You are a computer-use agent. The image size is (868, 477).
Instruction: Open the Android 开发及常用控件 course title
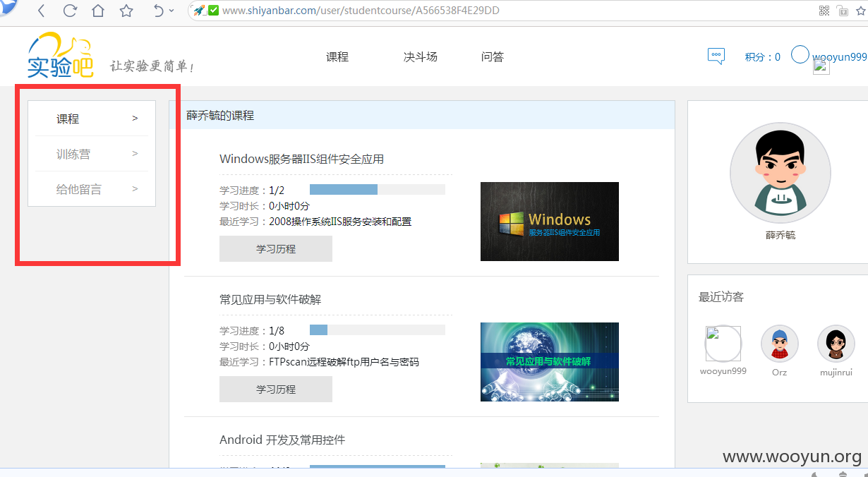[282, 440]
